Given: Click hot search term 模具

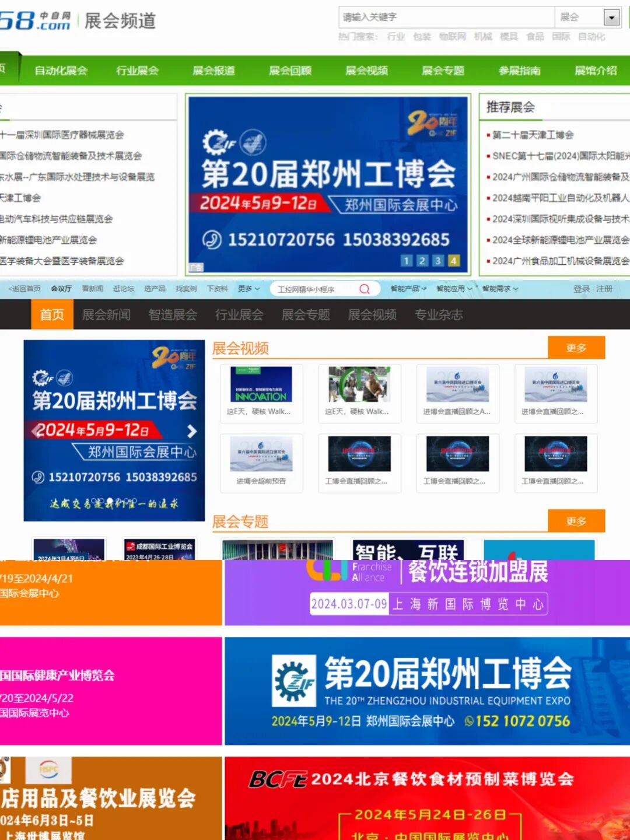Looking at the screenshot, I should [509, 36].
